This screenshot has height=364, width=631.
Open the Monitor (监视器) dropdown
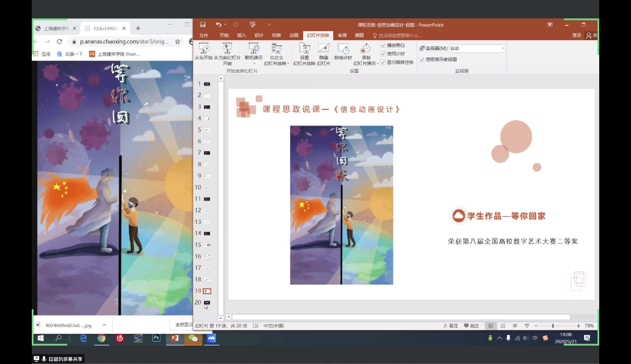click(477, 48)
